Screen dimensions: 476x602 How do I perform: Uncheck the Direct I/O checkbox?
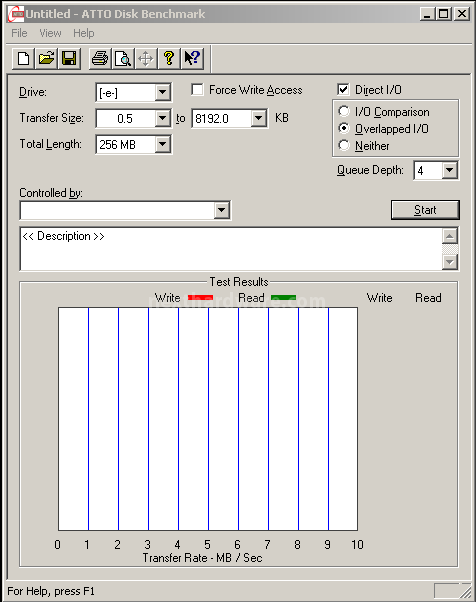tap(343, 90)
